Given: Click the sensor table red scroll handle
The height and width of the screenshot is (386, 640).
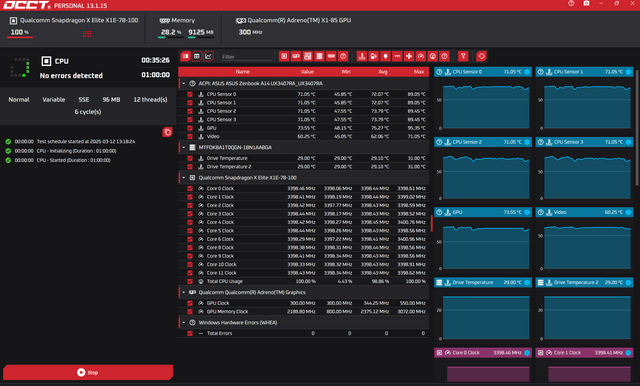Looking at the screenshot, I should [x=431, y=224].
